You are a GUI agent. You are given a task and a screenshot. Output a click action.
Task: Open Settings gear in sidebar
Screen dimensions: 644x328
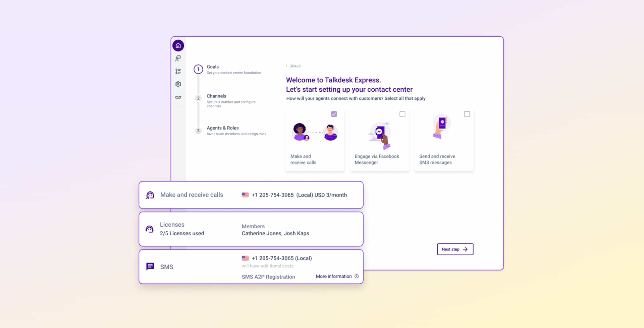point(178,84)
